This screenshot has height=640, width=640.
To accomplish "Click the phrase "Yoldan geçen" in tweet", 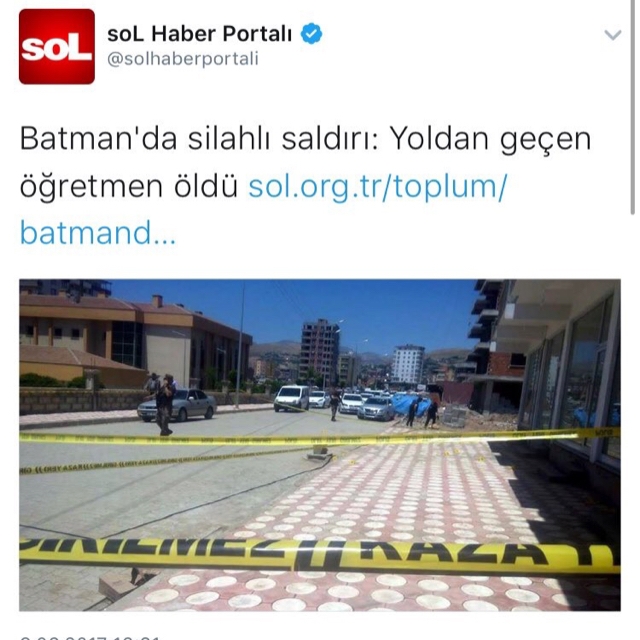I will coord(490,139).
